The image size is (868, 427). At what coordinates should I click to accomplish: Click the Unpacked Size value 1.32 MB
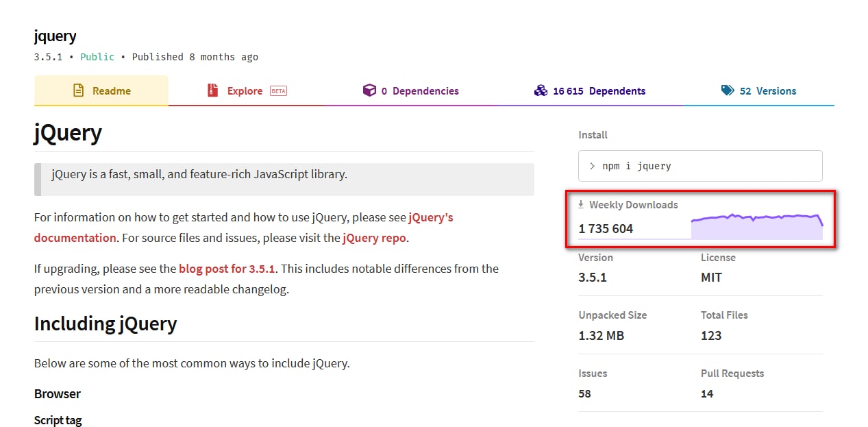(x=602, y=336)
